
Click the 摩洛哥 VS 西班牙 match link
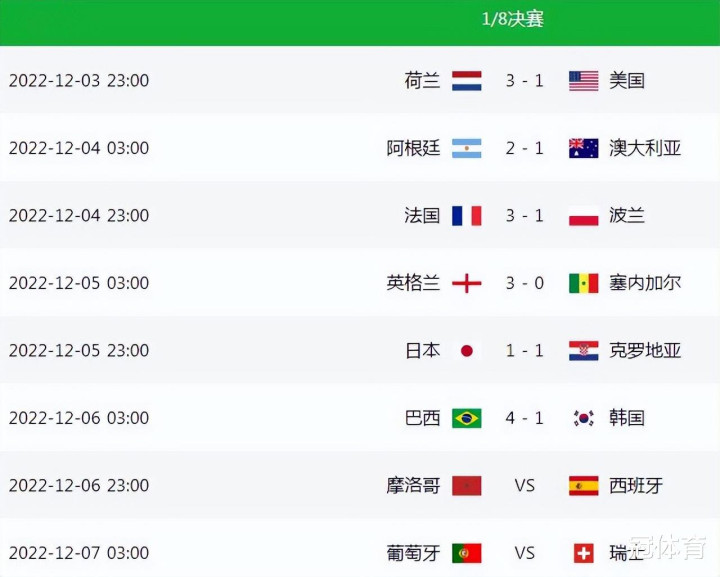524,486
